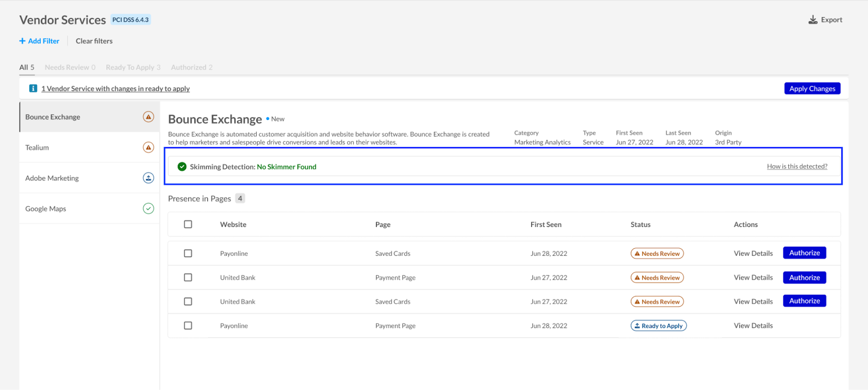The width and height of the screenshot is (868, 390).
Task: Click the green check icon by Skimming Detection
Action: [x=182, y=167]
